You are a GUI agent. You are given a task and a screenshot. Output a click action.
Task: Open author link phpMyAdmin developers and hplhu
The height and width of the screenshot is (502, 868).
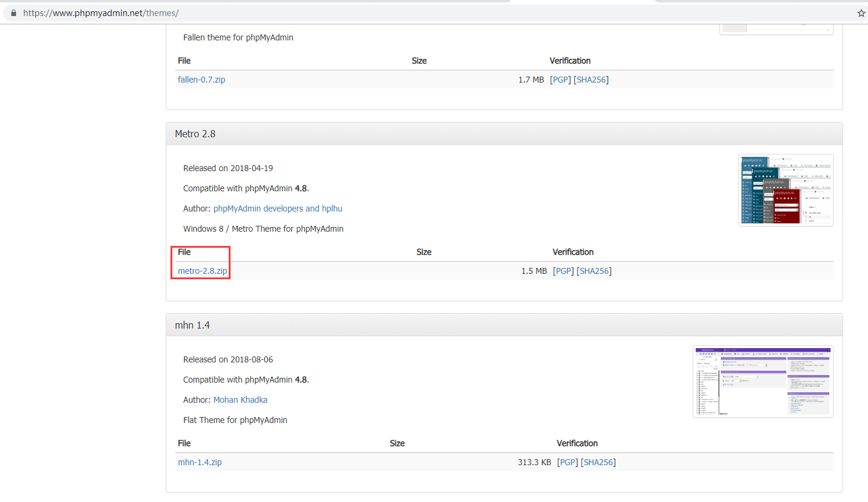tap(278, 209)
